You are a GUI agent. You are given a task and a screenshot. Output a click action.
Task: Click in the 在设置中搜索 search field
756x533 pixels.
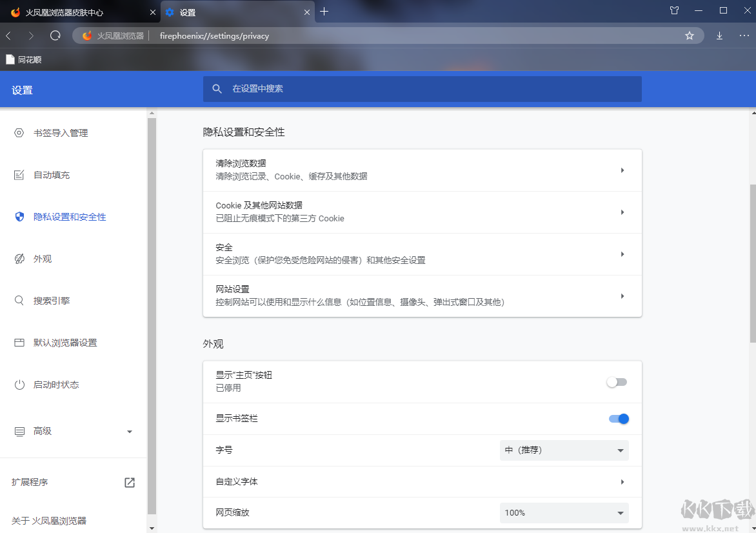pos(423,89)
